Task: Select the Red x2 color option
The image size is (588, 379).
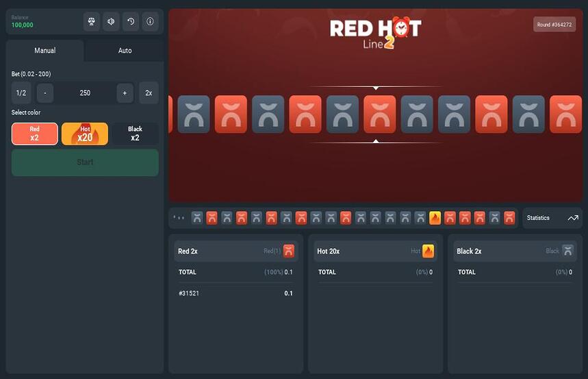Action: click(35, 134)
